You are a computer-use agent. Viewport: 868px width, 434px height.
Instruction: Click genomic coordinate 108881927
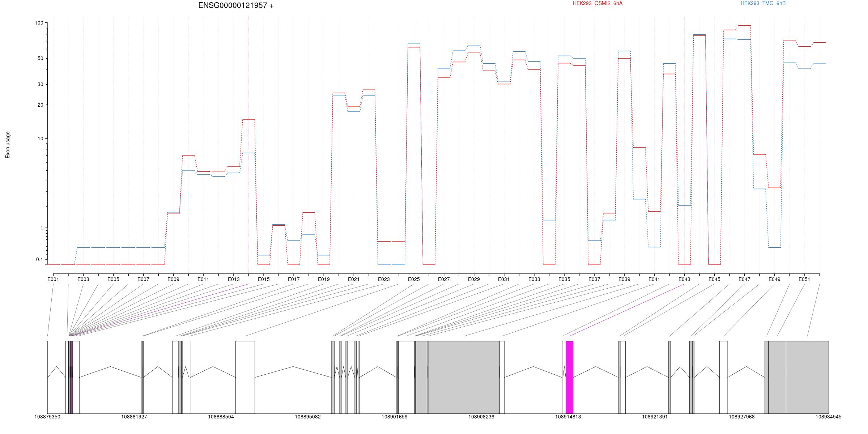point(134,417)
